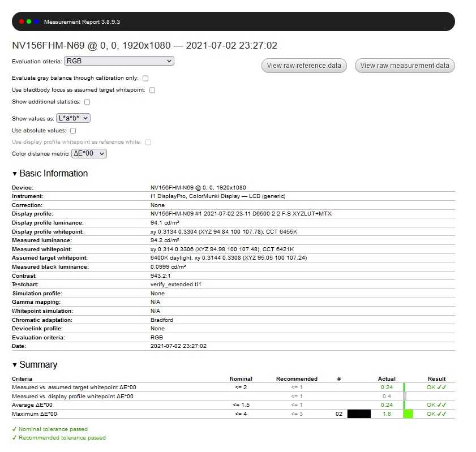
Task: Click the green dot in the header logo
Action: 29,21
